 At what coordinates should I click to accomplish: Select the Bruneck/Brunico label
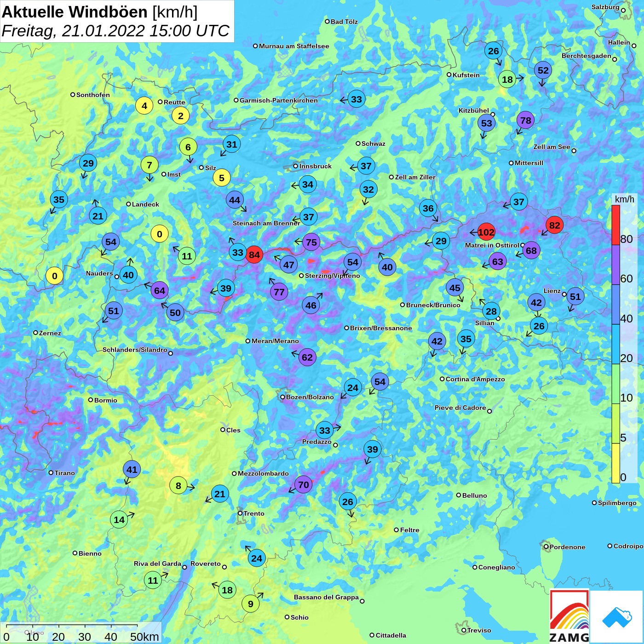433,305
